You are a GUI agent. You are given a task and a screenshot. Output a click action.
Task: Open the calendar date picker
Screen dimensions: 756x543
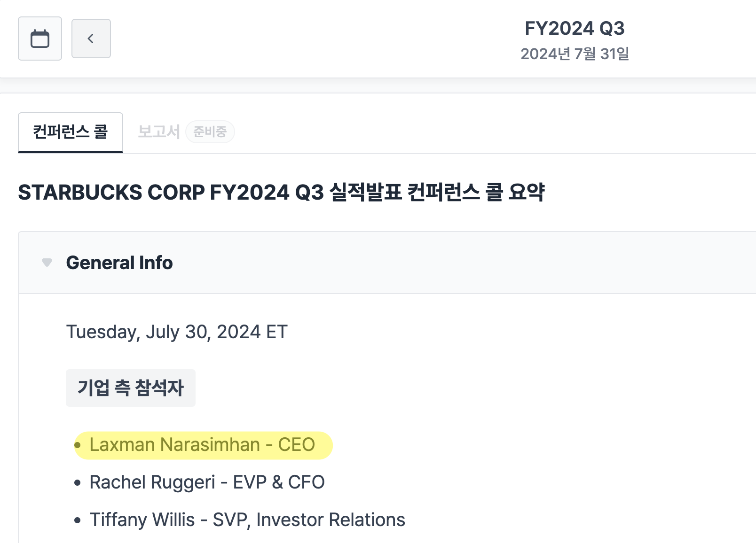40,39
